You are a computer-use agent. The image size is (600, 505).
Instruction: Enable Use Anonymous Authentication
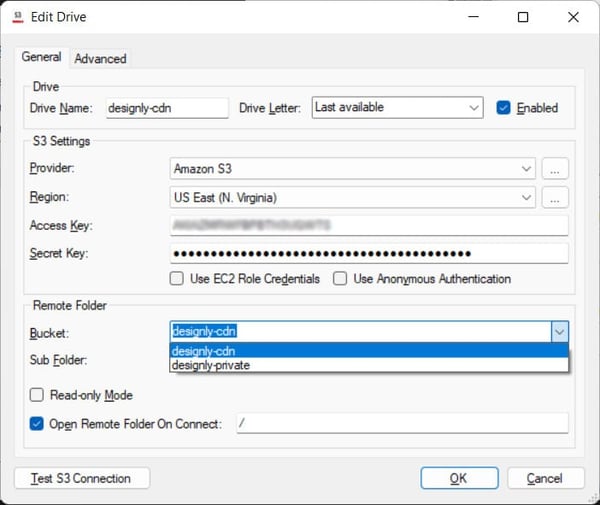tap(340, 279)
